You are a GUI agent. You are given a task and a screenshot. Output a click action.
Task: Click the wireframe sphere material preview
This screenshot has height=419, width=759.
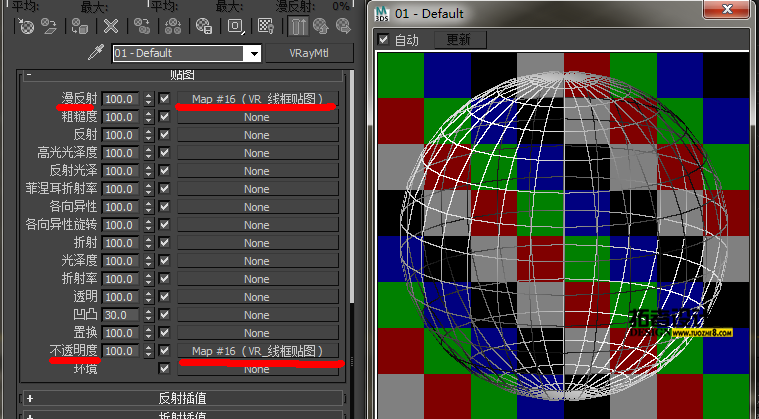[x=563, y=236]
